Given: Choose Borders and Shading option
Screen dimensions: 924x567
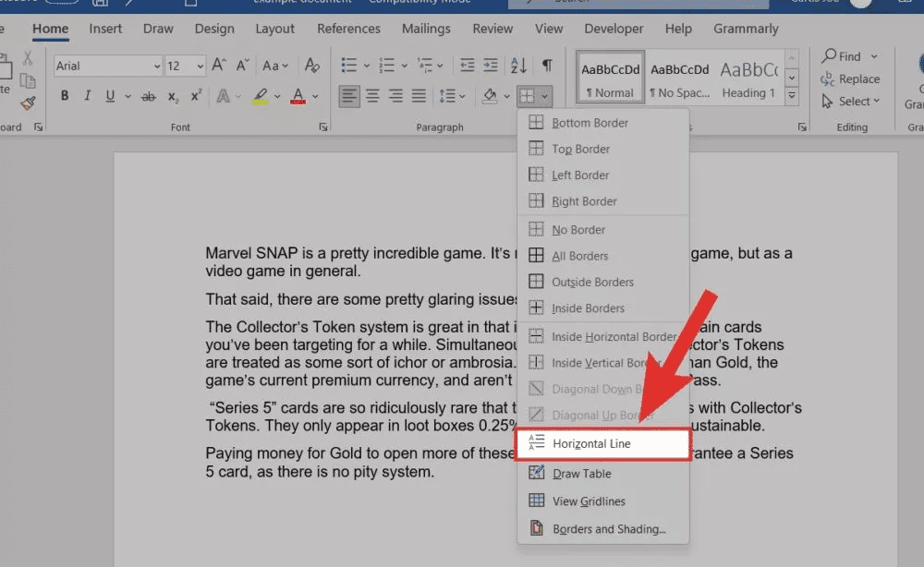Looking at the screenshot, I should [x=608, y=529].
